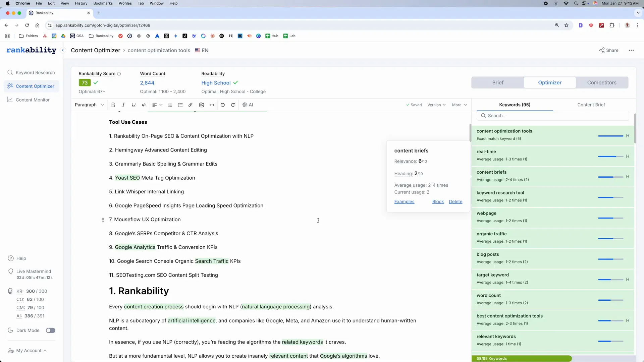644x362 pixels.
Task: Click the content optimization tools usage bar
Action: [x=610, y=136]
